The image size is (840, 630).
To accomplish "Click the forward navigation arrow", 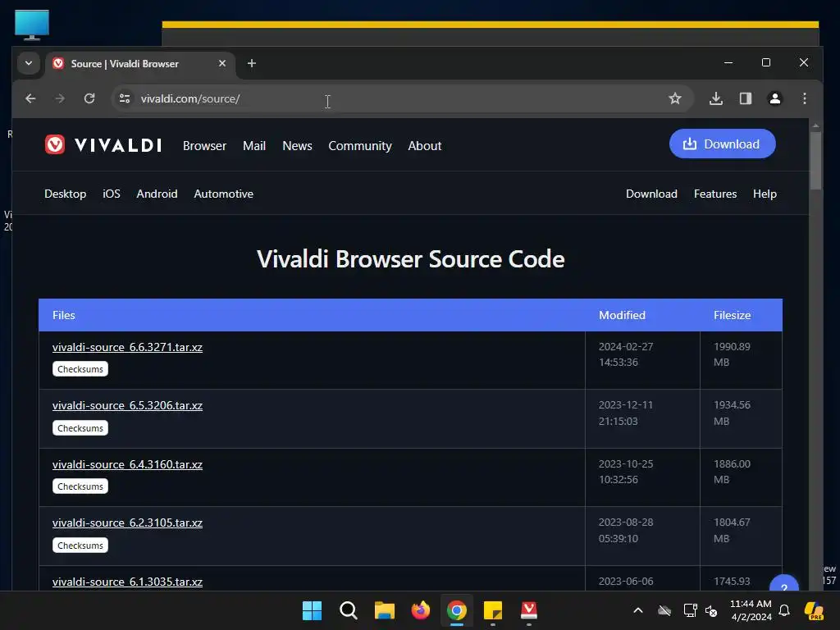I will point(60,98).
